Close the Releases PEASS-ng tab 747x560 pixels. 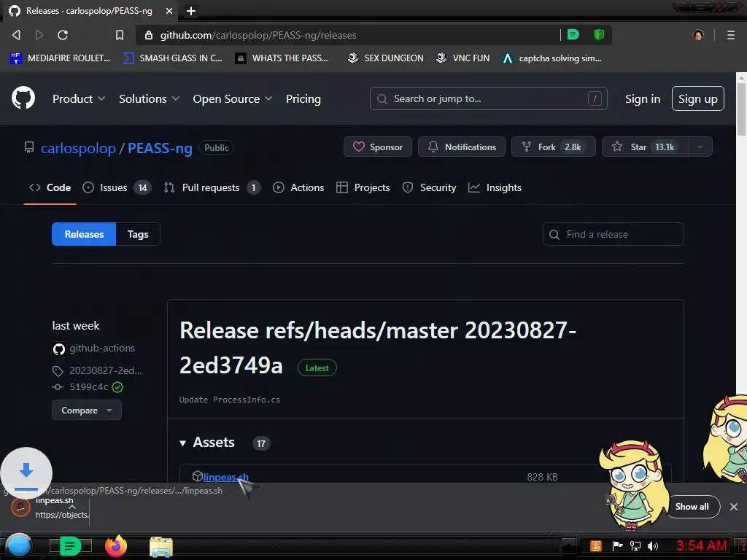[169, 10]
